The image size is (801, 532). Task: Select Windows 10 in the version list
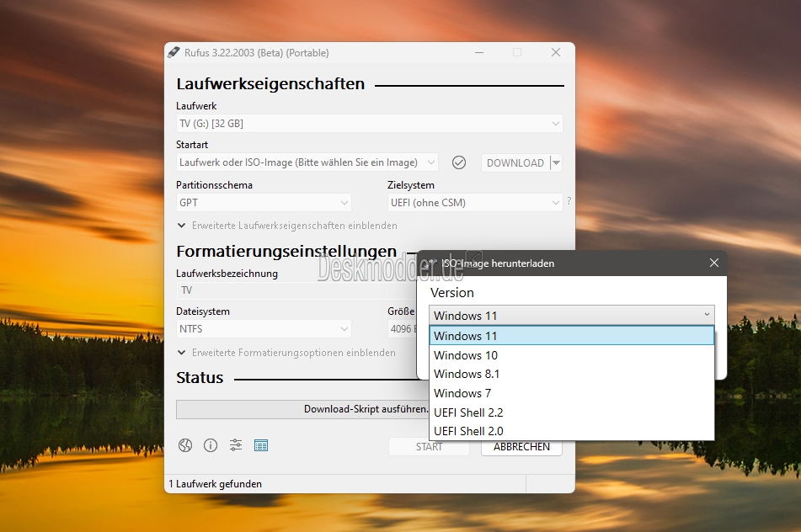[572, 355]
